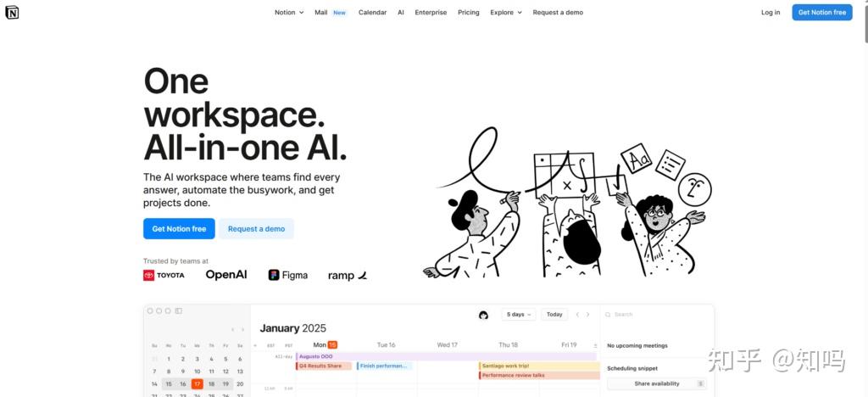This screenshot has width=868, height=397.
Task: Open the Finish performan... event
Action: [x=385, y=366]
